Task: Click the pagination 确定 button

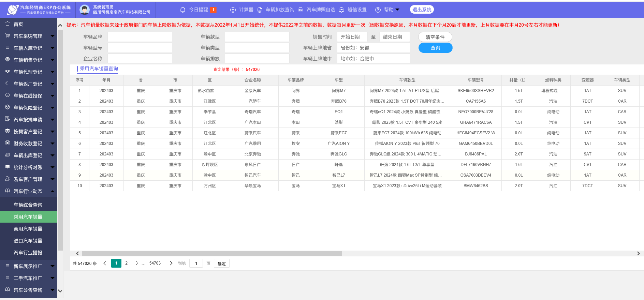Action: 222,264
